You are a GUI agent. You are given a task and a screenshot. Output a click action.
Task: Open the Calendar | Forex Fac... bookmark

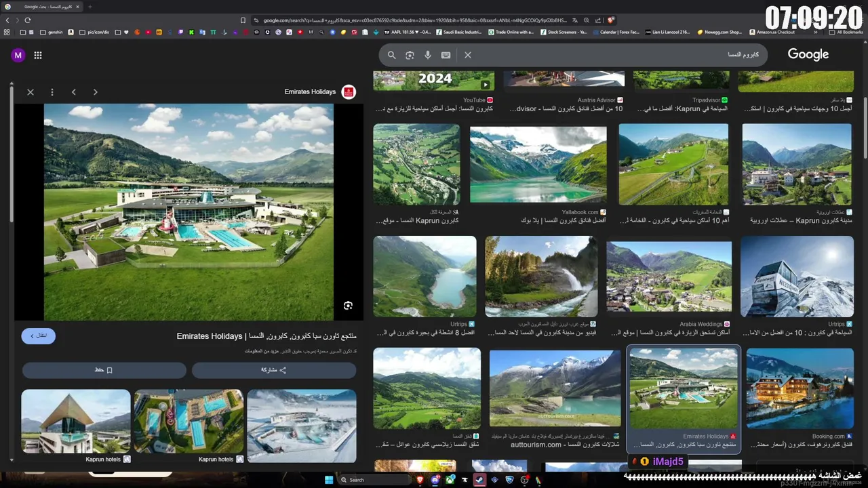pos(616,32)
